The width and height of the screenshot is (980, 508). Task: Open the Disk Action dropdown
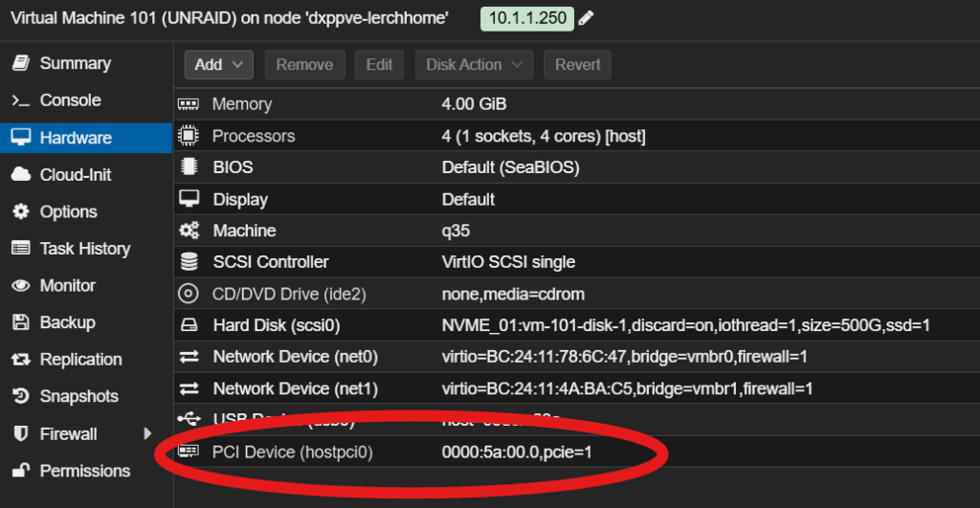pyautogui.click(x=474, y=65)
